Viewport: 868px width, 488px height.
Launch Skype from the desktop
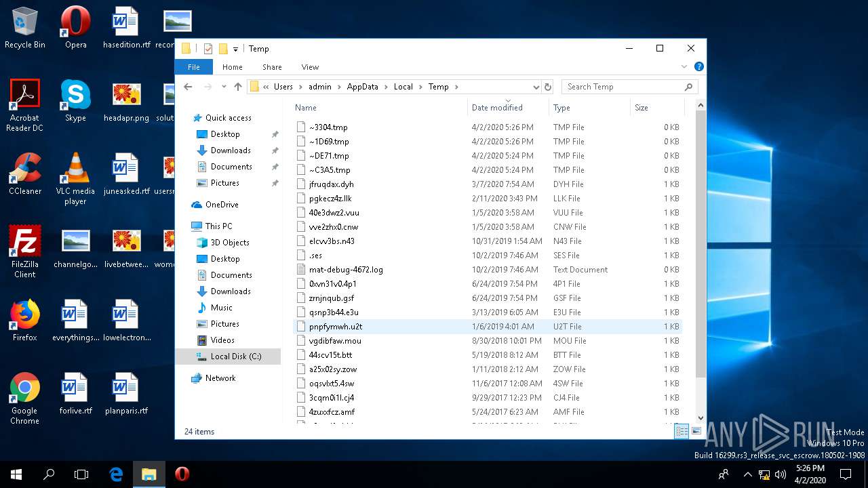(x=75, y=101)
